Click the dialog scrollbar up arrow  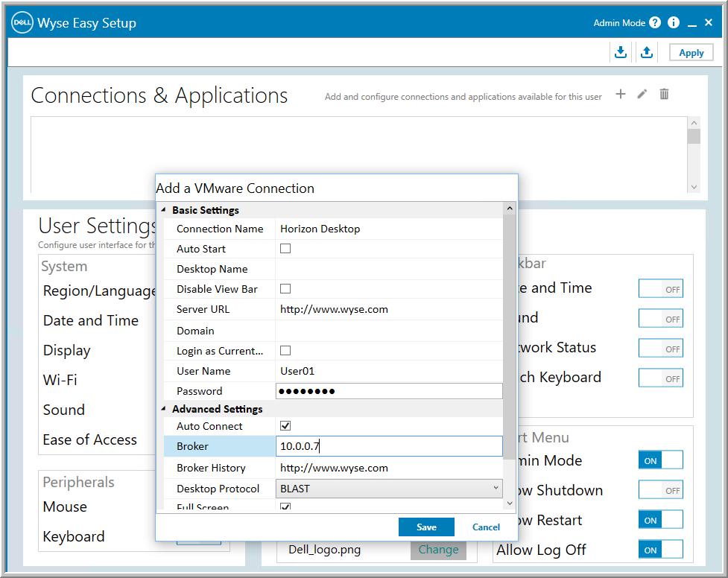510,209
